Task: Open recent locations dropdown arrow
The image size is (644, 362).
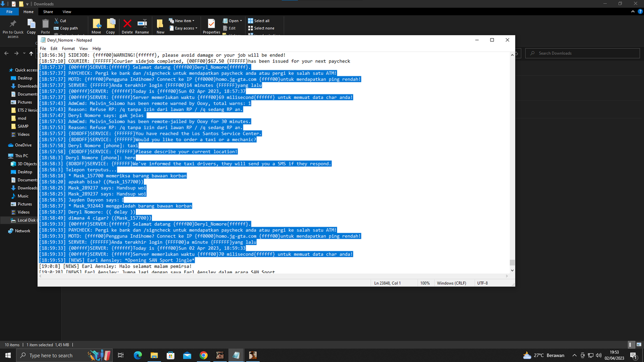Action: point(24,53)
